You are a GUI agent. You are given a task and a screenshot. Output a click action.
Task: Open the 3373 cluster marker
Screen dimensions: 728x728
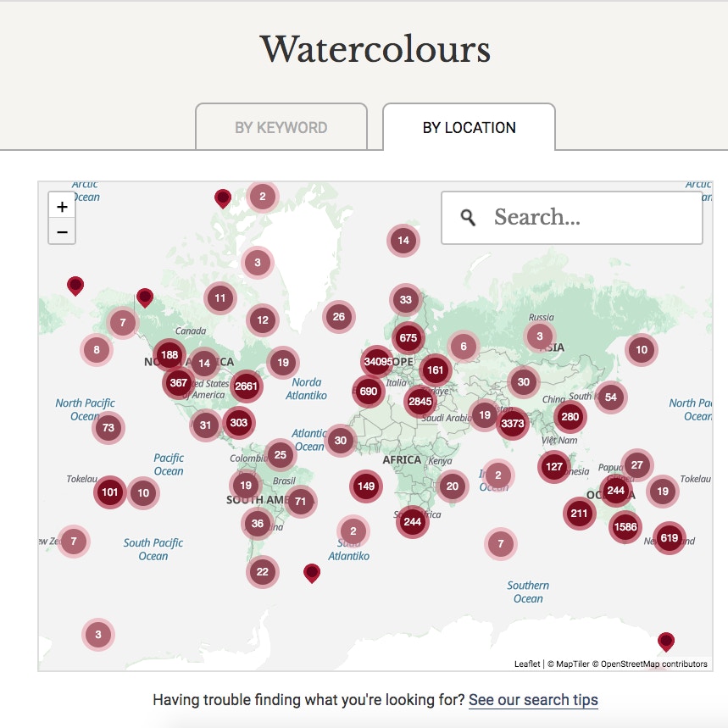pyautogui.click(x=513, y=423)
